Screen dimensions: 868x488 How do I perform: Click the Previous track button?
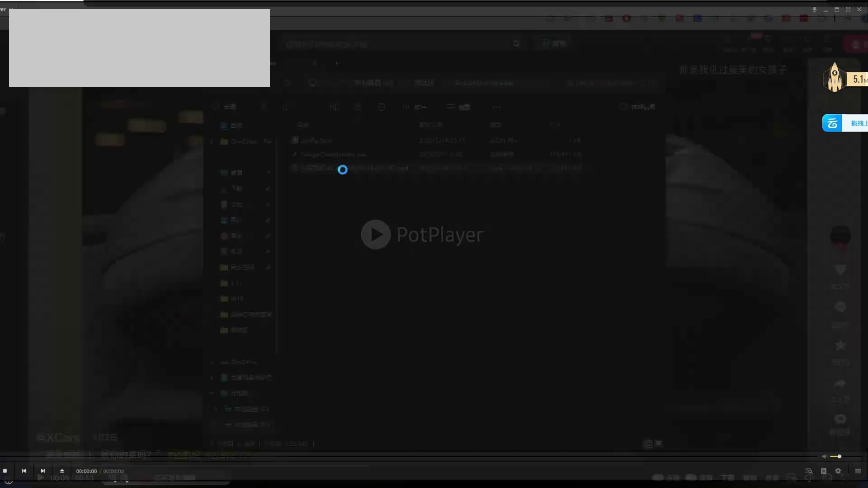pos(24,471)
